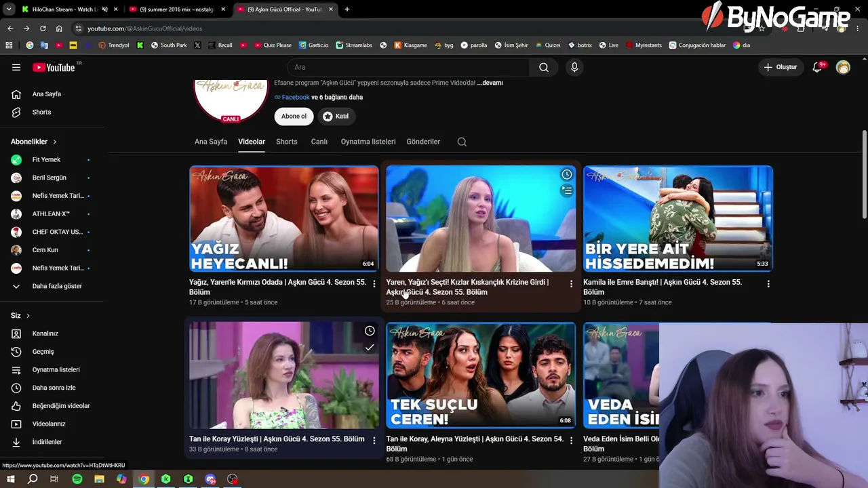Open the Myinstants bookmark

point(644,45)
